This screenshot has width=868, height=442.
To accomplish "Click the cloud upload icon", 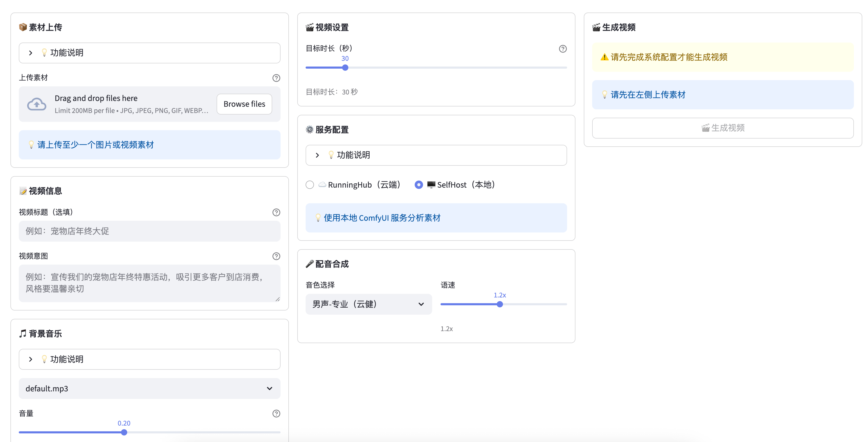I will (37, 104).
